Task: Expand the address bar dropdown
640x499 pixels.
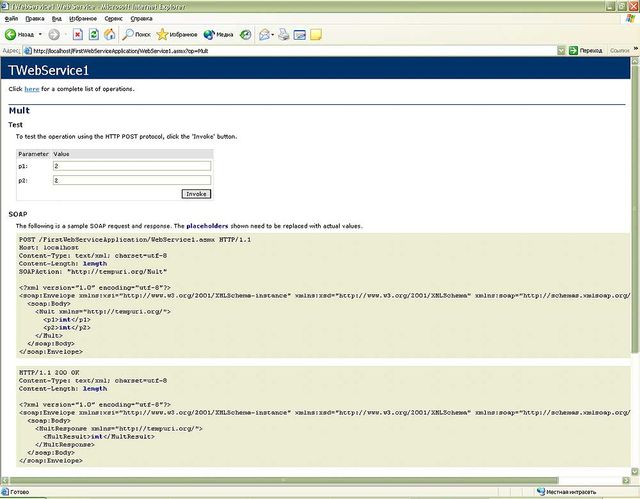Action: pyautogui.click(x=561, y=51)
